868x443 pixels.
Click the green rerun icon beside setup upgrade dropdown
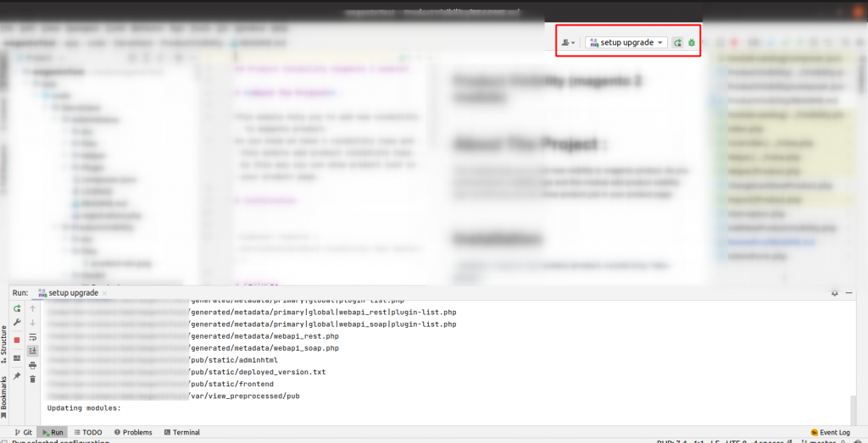pos(677,42)
